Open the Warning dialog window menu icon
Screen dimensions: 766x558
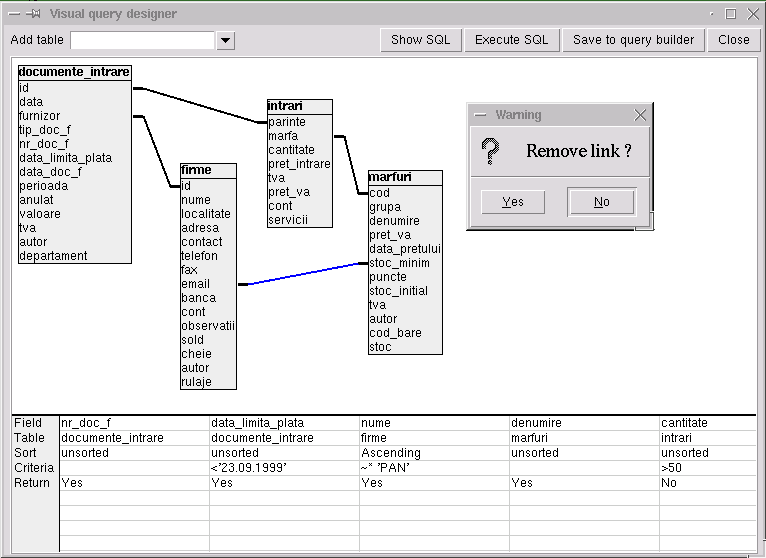481,115
